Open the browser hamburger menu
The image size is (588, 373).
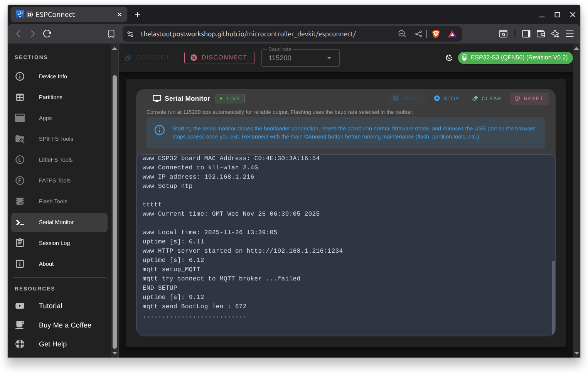point(569,34)
